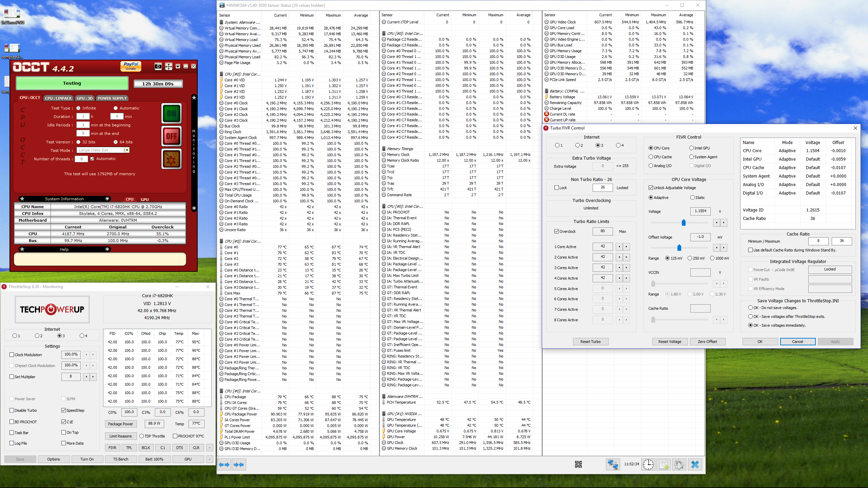
Task: Open the POWER SUPPLY tab
Action: (112, 98)
